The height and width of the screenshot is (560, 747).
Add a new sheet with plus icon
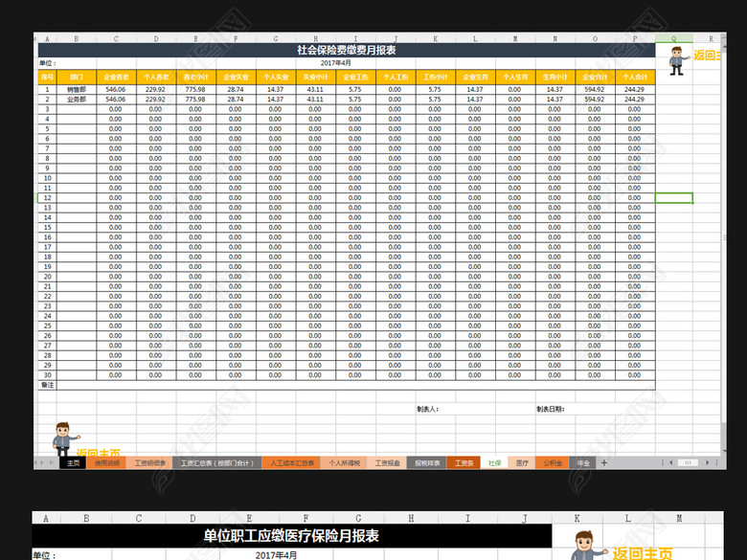point(603,462)
